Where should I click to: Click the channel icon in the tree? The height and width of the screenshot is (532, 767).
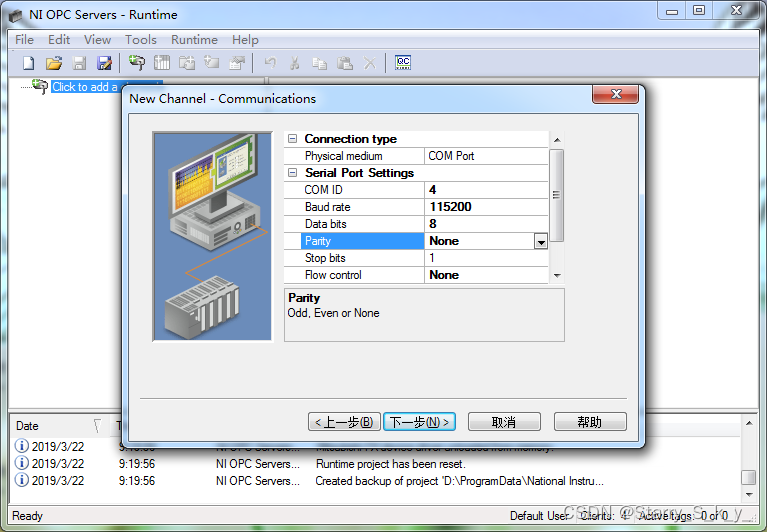coord(40,86)
